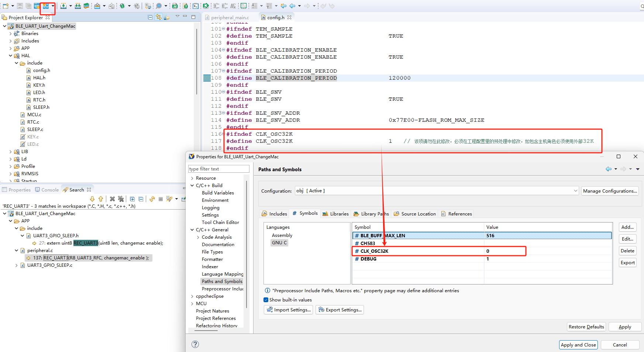
Task: Remove selected matches in Search view
Action: pyautogui.click(x=113, y=199)
